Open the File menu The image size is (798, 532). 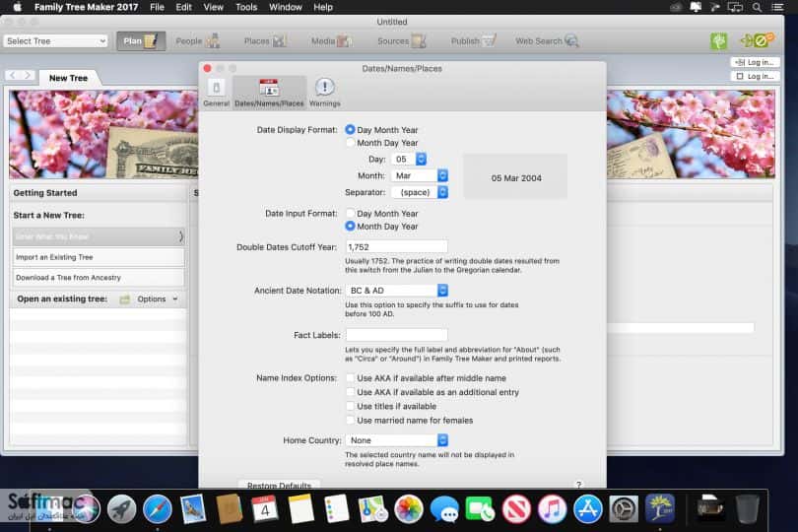pyautogui.click(x=158, y=7)
